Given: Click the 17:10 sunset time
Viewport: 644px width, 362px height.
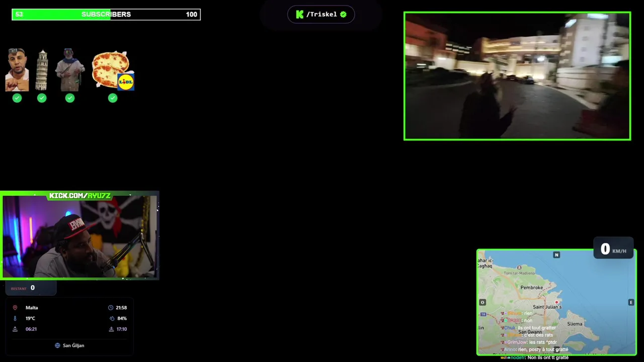Looking at the screenshot, I should [x=122, y=329].
